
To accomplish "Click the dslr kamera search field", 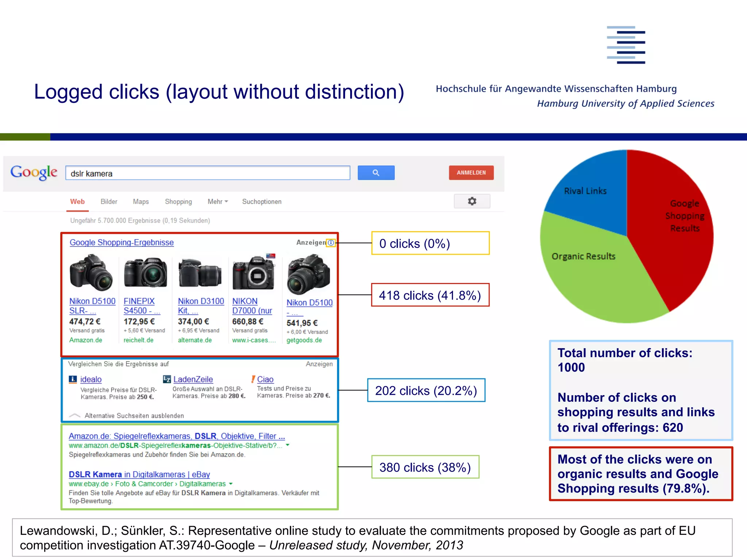I will (208, 173).
